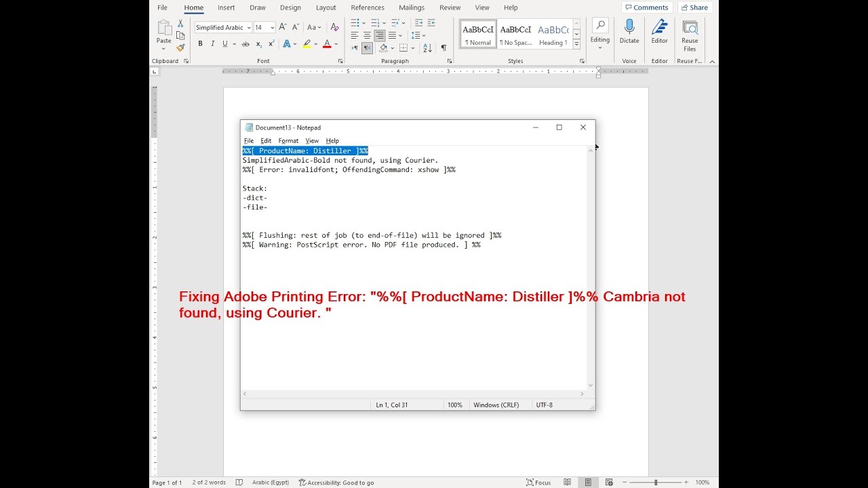
Task: Open the Editor pen icon
Action: [x=659, y=27]
